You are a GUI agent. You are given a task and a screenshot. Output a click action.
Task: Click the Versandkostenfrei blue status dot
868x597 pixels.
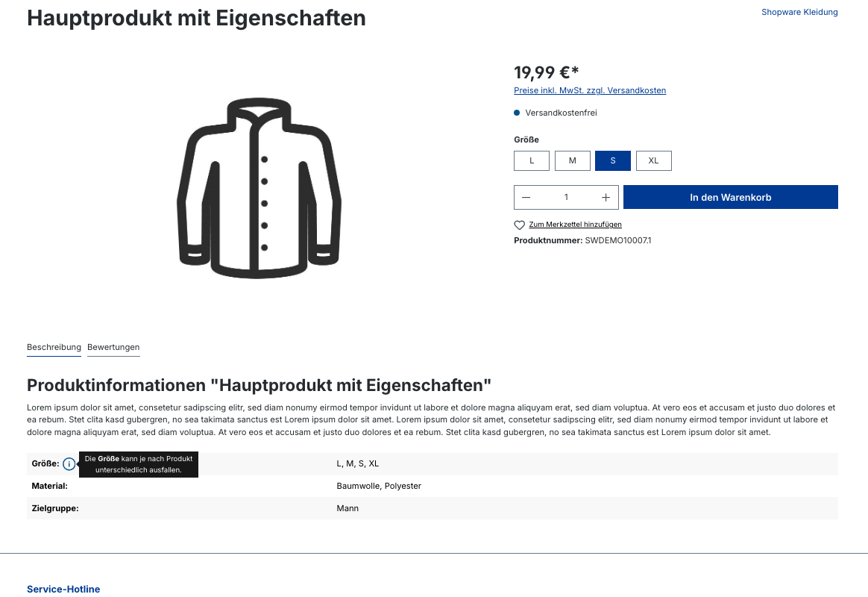point(517,113)
